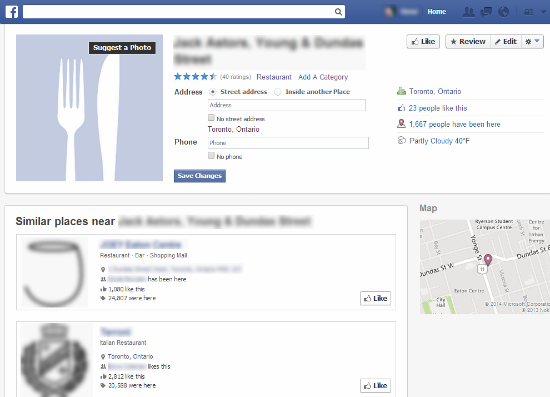Click 'Partly Cloudy 40°F' weather text
Image resolution: width=550 pixels, height=397 pixels.
point(439,141)
